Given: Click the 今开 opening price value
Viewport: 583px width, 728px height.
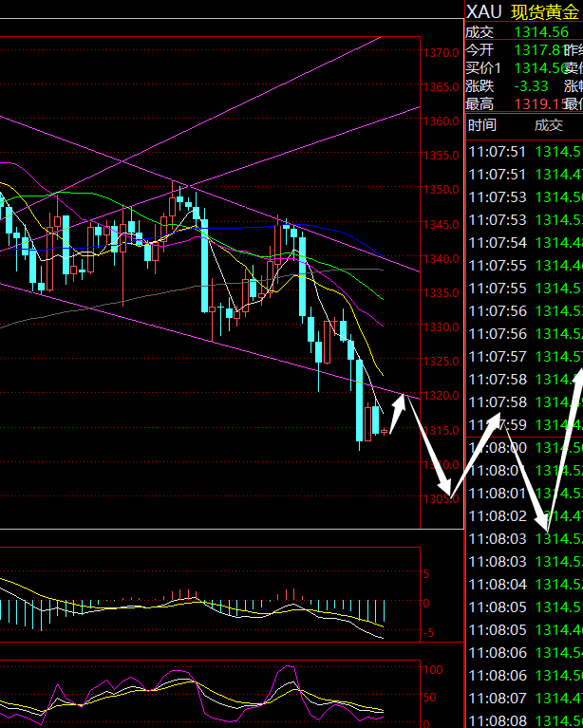Looking at the screenshot, I should (x=536, y=49).
